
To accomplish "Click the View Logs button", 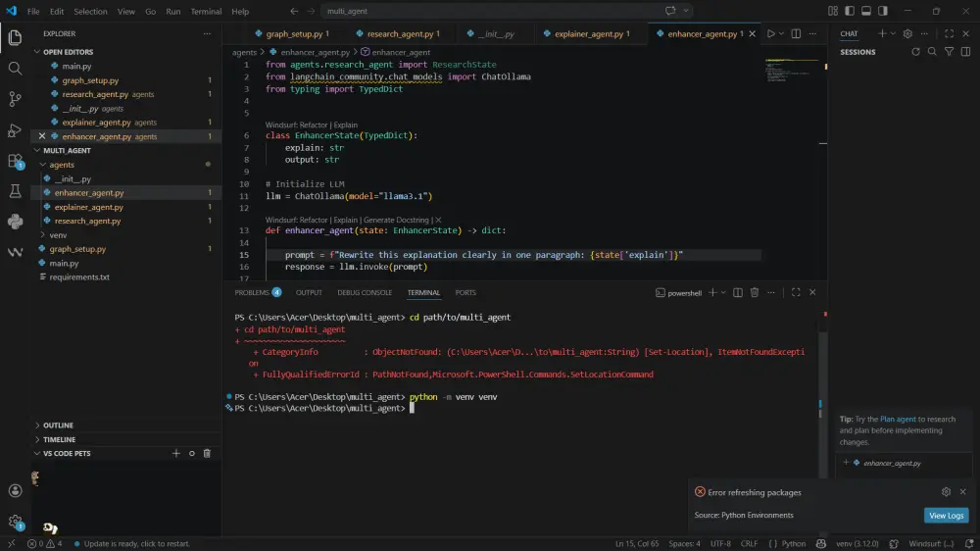I will pos(946,516).
